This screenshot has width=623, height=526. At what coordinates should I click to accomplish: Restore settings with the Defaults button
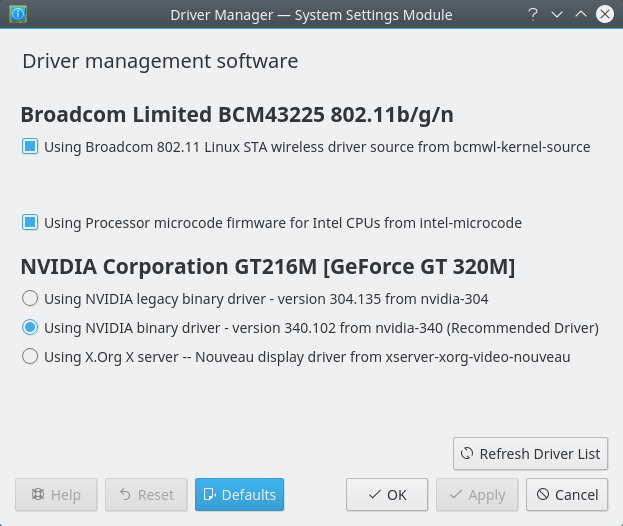[x=240, y=494]
